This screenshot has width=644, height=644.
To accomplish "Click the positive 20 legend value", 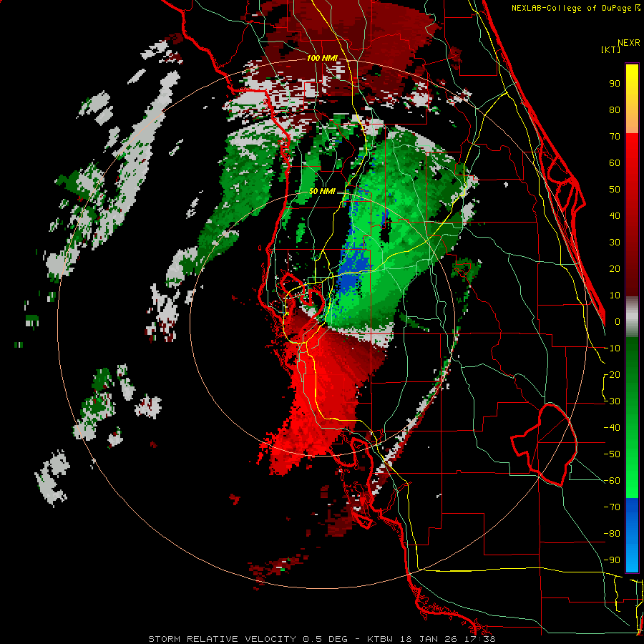I will [615, 269].
